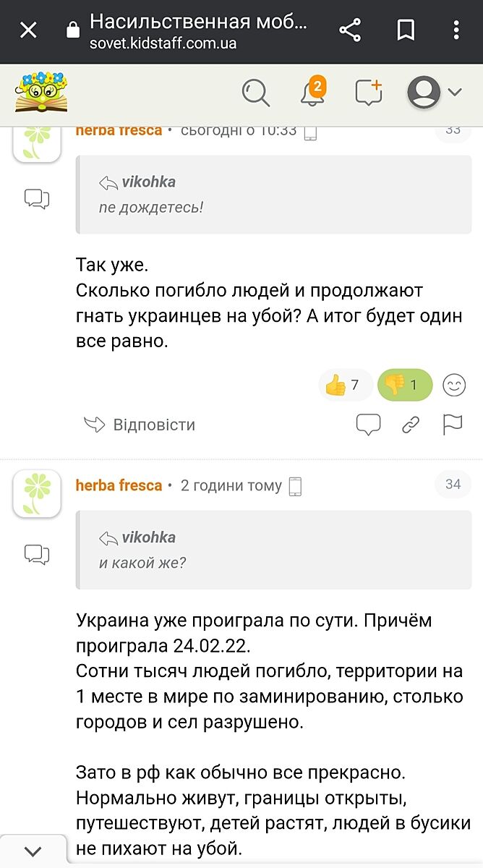
Task: Open the site search magnifier
Action: pos(256,93)
